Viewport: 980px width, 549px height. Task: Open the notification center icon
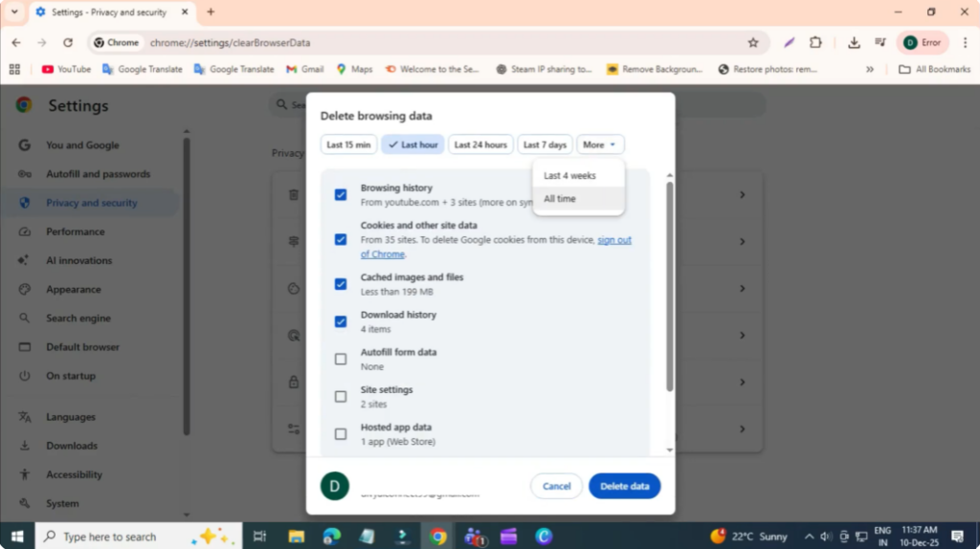pyautogui.click(x=957, y=537)
